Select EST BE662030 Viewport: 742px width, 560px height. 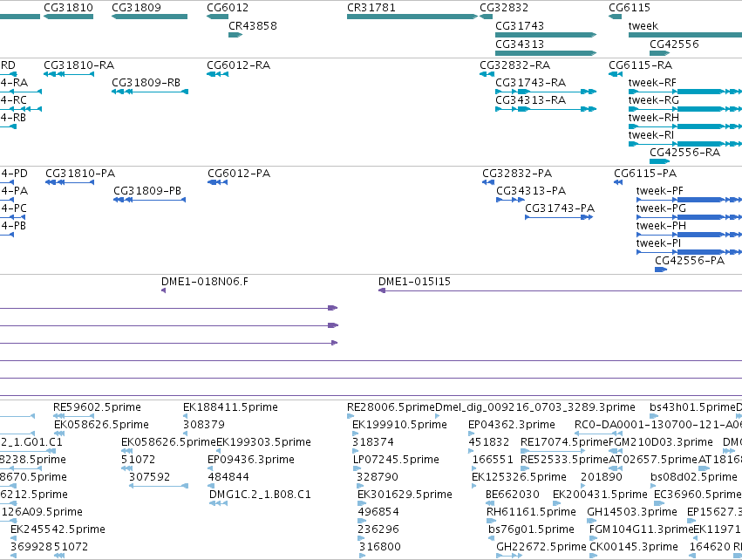click(x=513, y=495)
